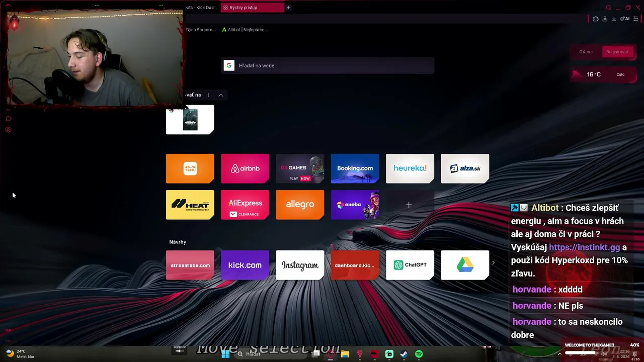Open the browser downloads icon
This screenshot has width=644, height=362.
coord(614,19)
